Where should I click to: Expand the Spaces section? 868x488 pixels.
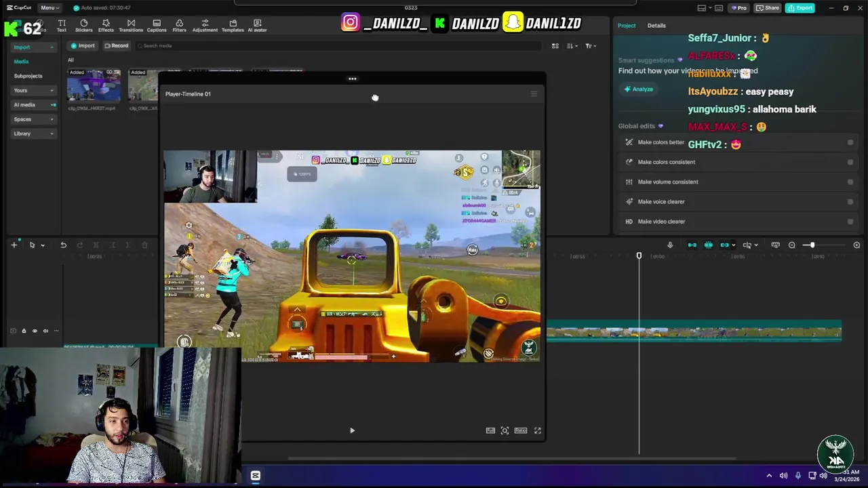[x=33, y=119]
